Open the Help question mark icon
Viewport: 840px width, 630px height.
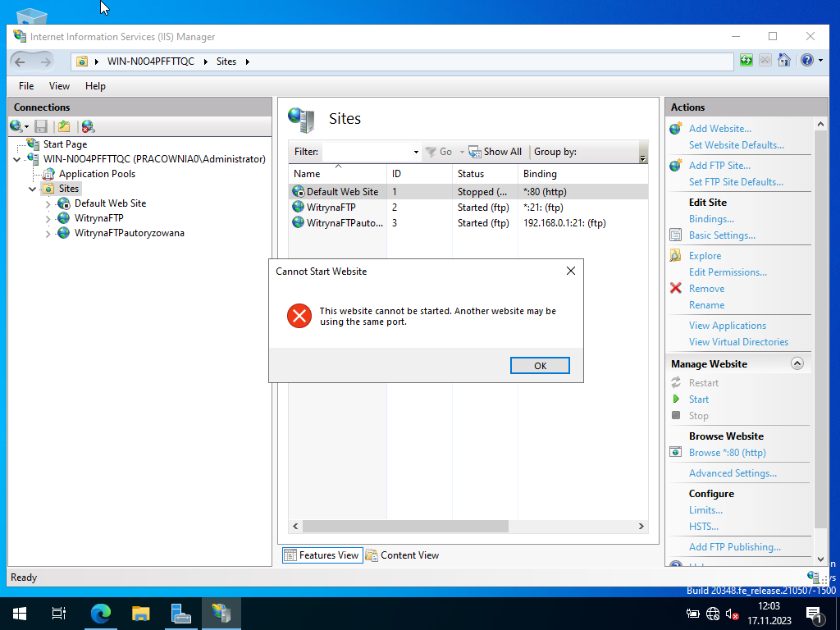point(807,61)
